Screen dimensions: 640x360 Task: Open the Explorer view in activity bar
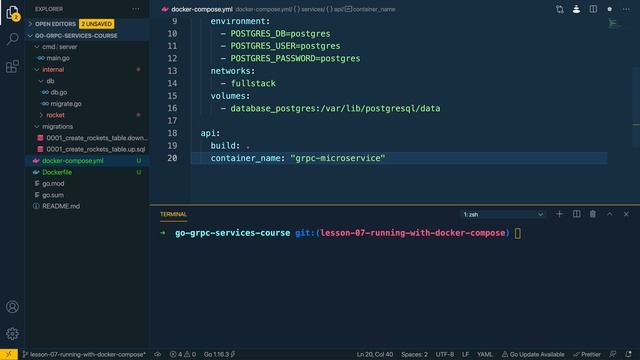12,13
